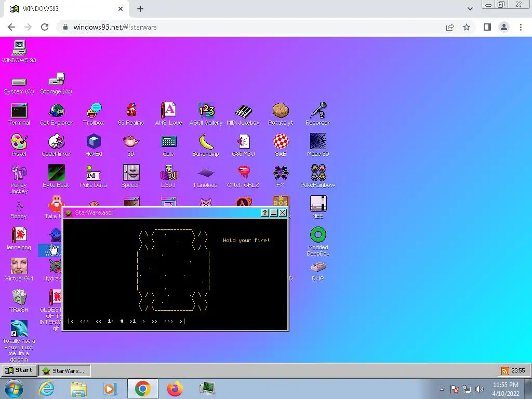Open the Chrome three-dot menu

pyautogui.click(x=521, y=27)
